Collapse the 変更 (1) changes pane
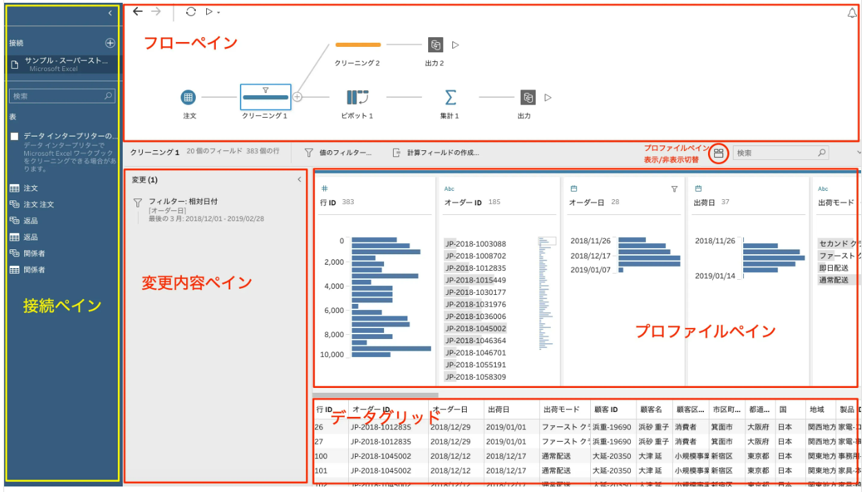Image resolution: width=868 pixels, height=492 pixels. 299,179
